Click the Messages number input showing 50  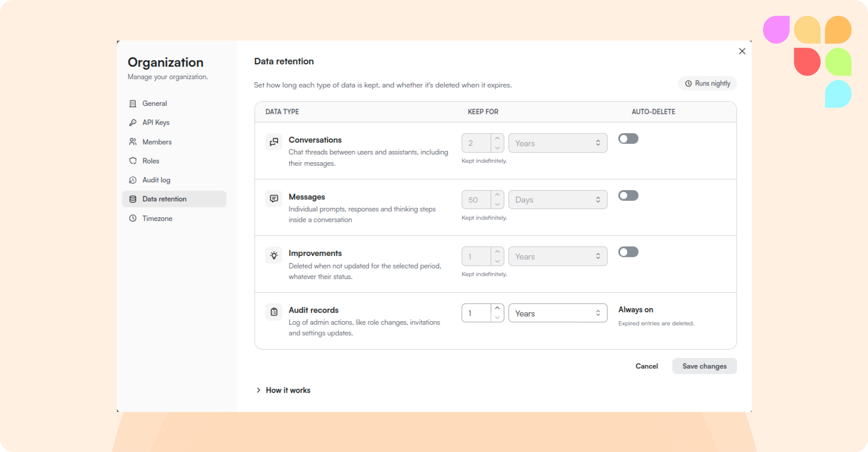(476, 200)
